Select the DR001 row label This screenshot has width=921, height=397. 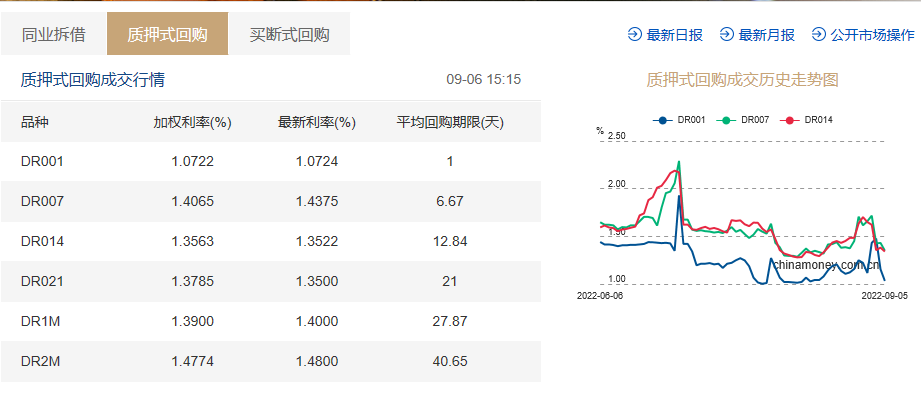point(42,161)
